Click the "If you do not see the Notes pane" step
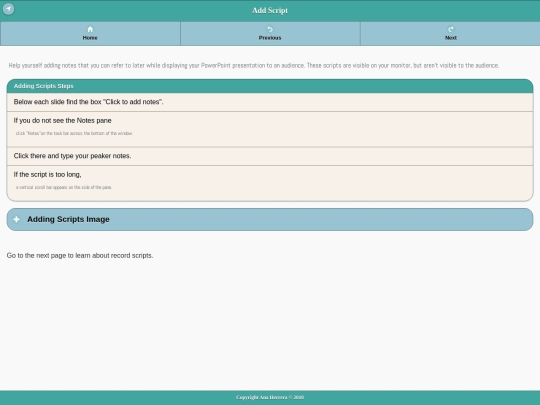This screenshot has width=540, height=405. [x=270, y=129]
